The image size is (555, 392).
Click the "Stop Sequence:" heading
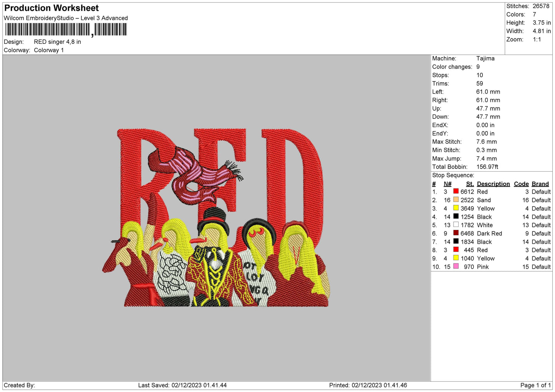[x=453, y=175]
